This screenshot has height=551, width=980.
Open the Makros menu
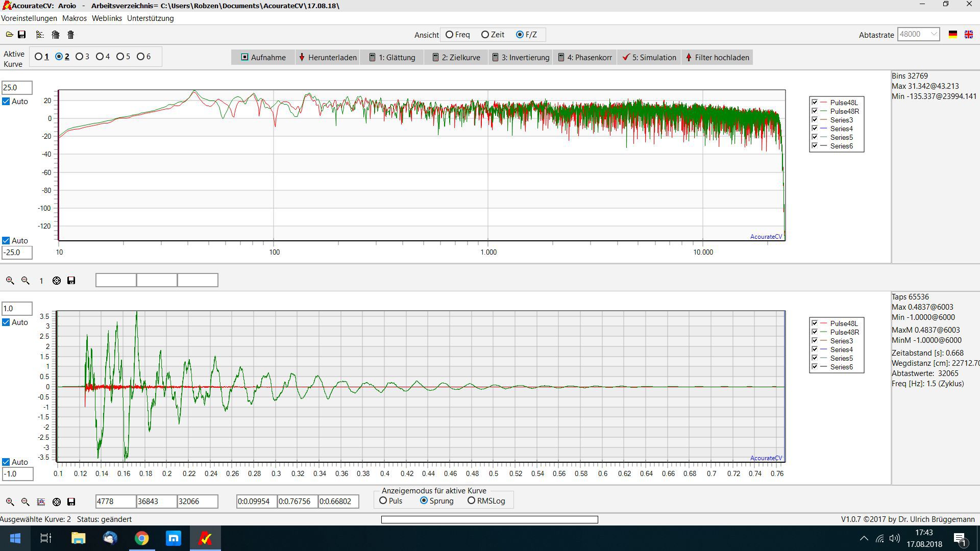[x=75, y=18]
